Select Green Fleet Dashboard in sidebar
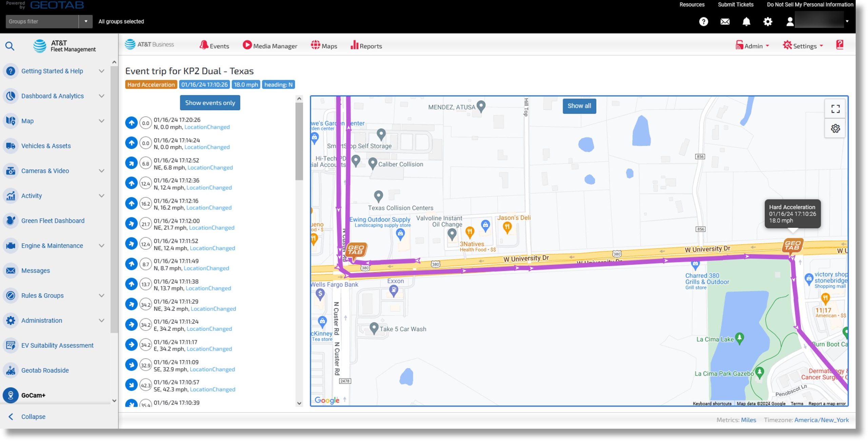This screenshot has width=868, height=441. click(x=53, y=221)
